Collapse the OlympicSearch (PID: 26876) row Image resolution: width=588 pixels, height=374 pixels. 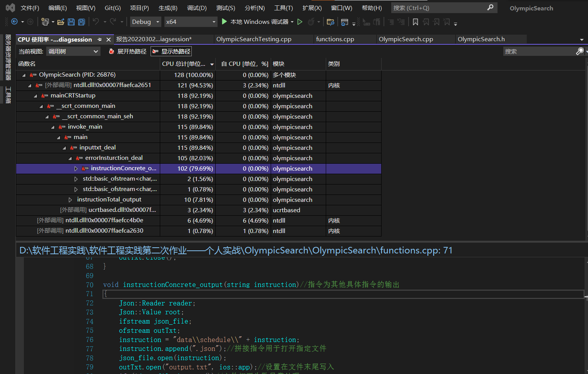point(24,75)
